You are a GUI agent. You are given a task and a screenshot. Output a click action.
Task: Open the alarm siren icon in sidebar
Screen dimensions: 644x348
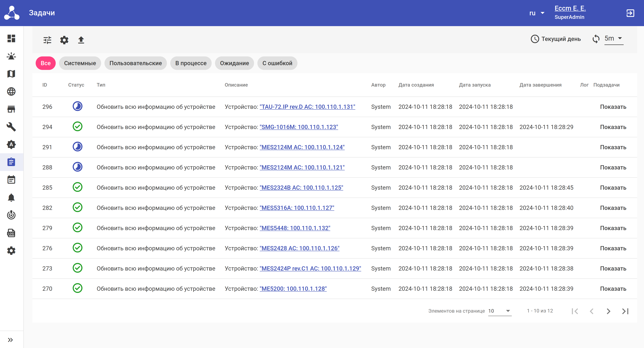coord(11,56)
